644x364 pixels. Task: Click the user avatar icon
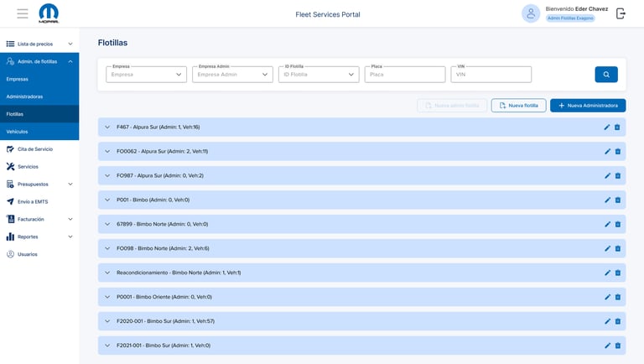click(x=531, y=13)
